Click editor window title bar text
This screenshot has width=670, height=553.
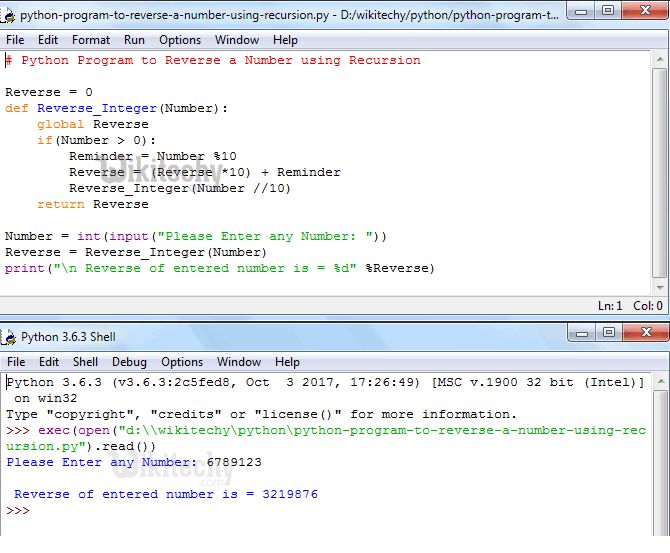pyautogui.click(x=289, y=15)
